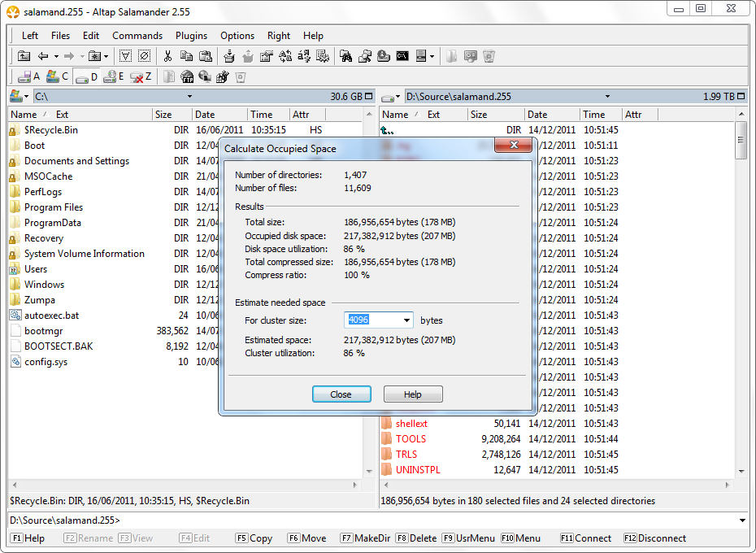The image size is (756, 553).
Task: Switch to disconnected network drive Z
Action: [141, 76]
